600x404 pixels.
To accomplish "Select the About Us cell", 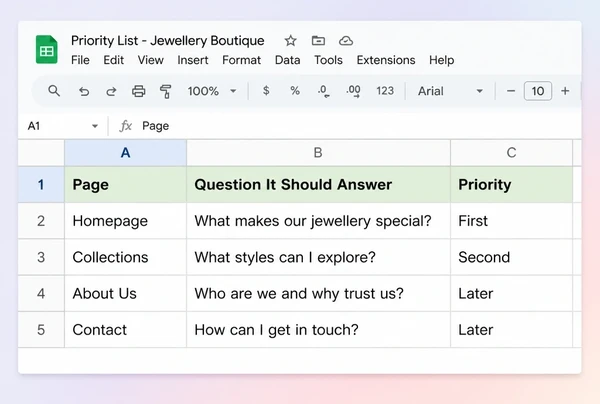I will tap(126, 293).
